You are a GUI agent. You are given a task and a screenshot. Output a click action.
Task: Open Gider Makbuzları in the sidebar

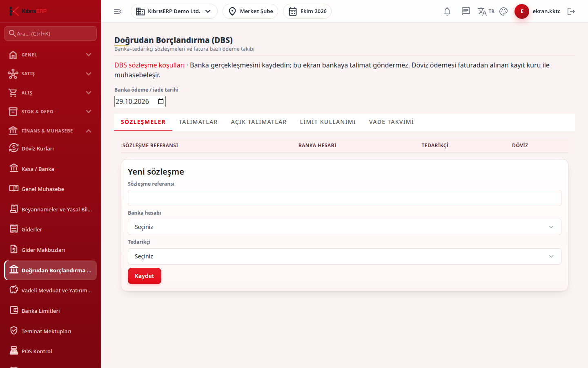click(51, 250)
